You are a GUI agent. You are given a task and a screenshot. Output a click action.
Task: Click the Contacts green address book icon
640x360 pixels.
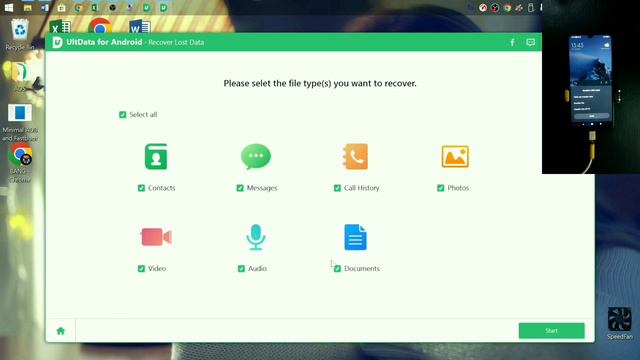[156, 156]
